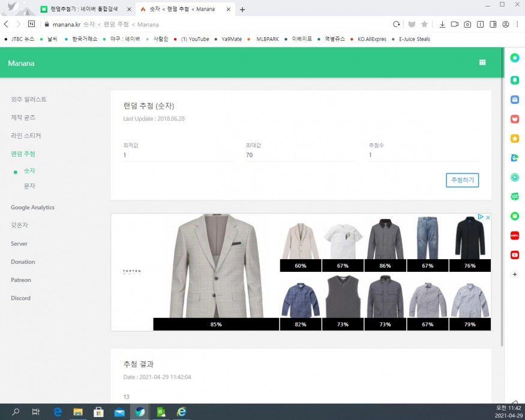Open the MLBPARK bookmark
Image resolution: width=525 pixels, height=420 pixels.
pos(263,39)
